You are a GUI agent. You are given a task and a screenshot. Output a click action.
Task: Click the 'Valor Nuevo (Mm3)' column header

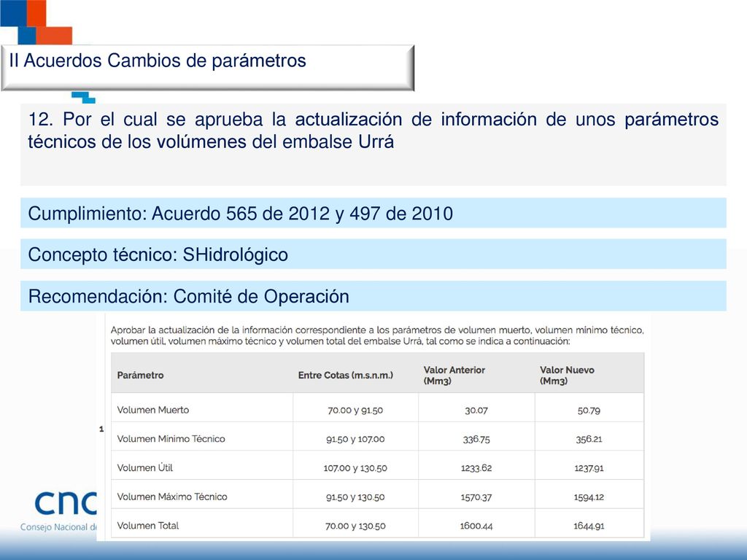pyautogui.click(x=567, y=376)
